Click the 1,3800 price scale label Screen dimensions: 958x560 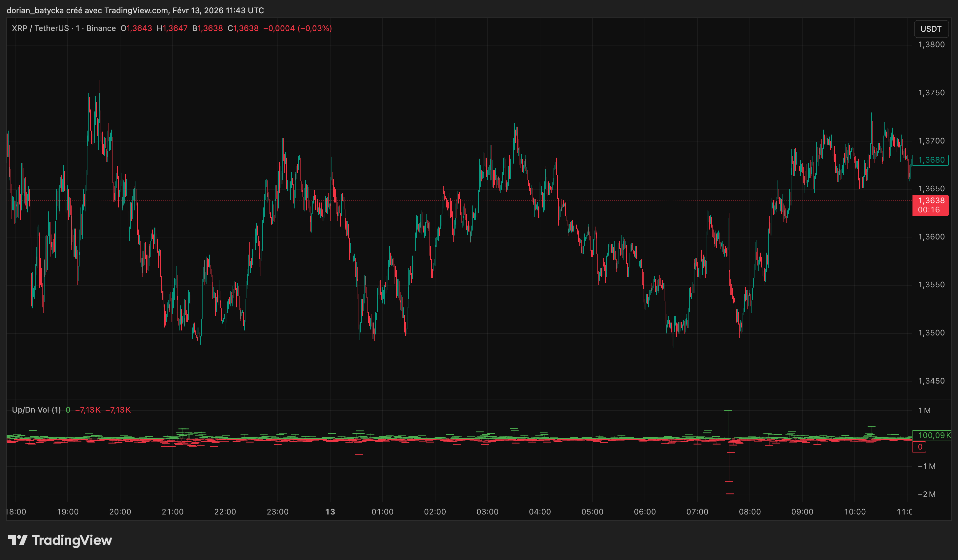tap(931, 45)
